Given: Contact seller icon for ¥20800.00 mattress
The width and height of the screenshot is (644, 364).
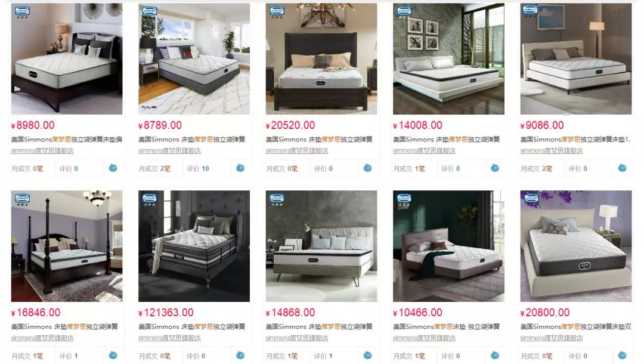Looking at the screenshot, I should [x=622, y=356].
